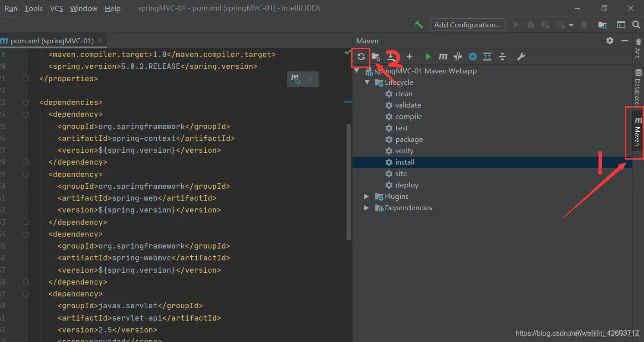Fold the spring-webmvc dependency block
Image resolution: width=644 pixels, height=342 pixels.
click(x=26, y=234)
